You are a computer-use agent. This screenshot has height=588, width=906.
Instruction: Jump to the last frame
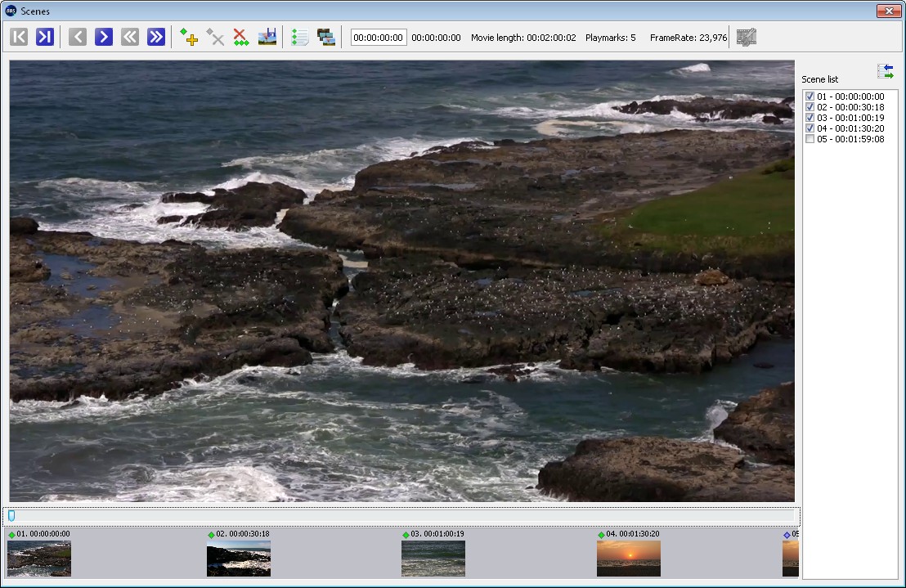pyautogui.click(x=45, y=36)
